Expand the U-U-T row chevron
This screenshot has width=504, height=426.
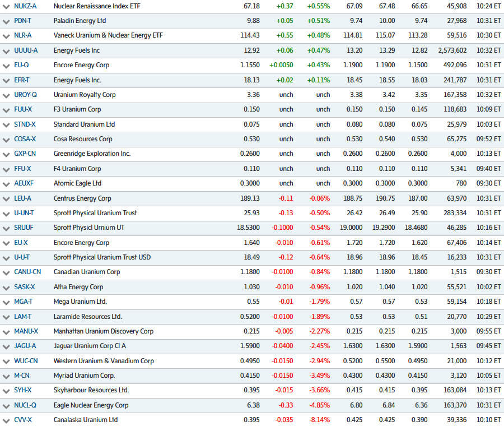click(x=6, y=258)
